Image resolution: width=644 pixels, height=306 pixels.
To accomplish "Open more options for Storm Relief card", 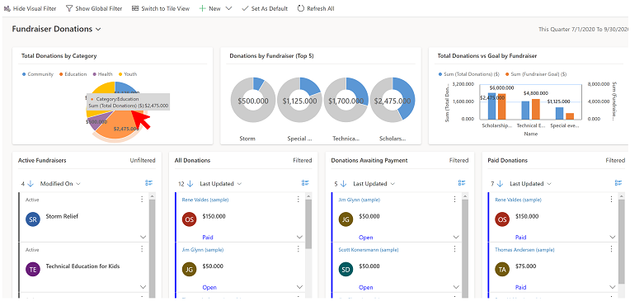I will click(142, 200).
